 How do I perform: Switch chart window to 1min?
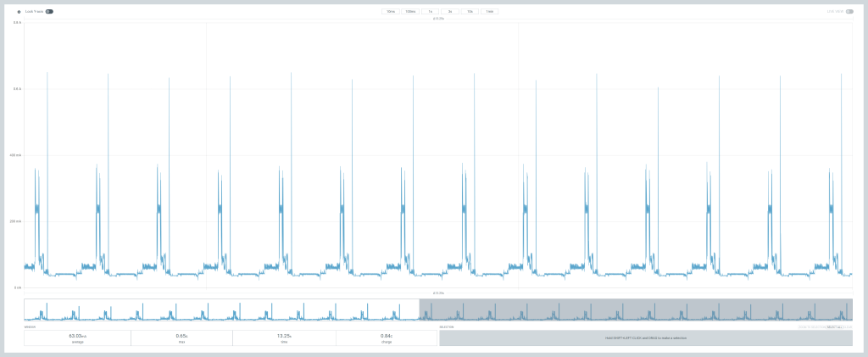pos(490,12)
